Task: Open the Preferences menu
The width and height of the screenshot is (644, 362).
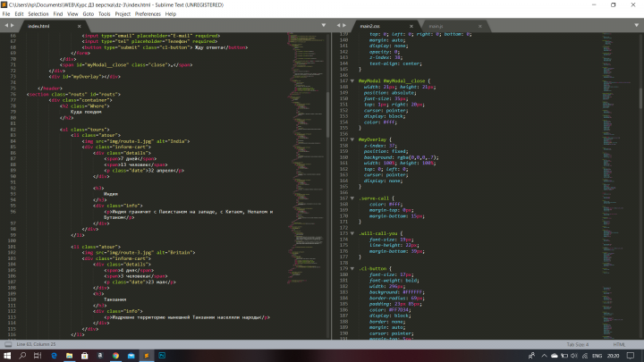Action: [148, 14]
